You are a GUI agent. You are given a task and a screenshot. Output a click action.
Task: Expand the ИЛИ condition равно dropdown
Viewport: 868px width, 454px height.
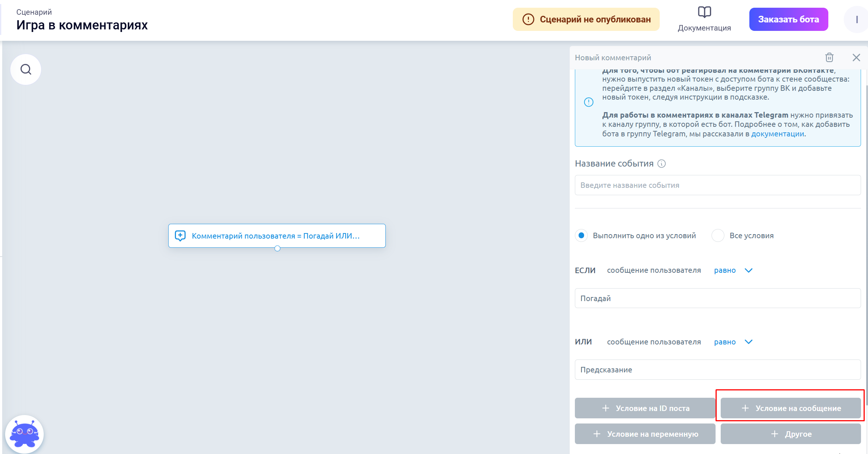(748, 342)
